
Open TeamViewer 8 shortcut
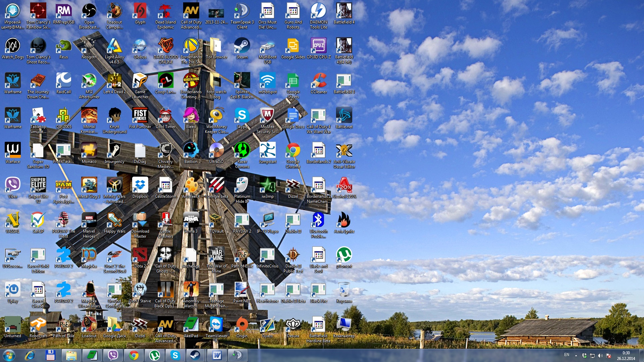point(216,330)
